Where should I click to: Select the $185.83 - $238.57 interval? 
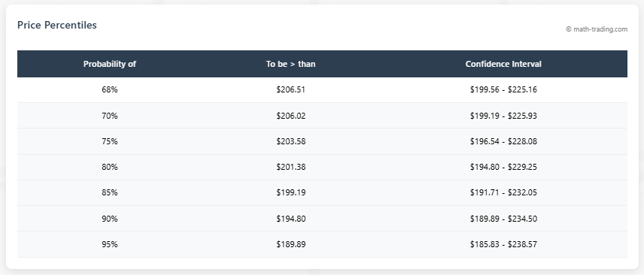pos(503,244)
